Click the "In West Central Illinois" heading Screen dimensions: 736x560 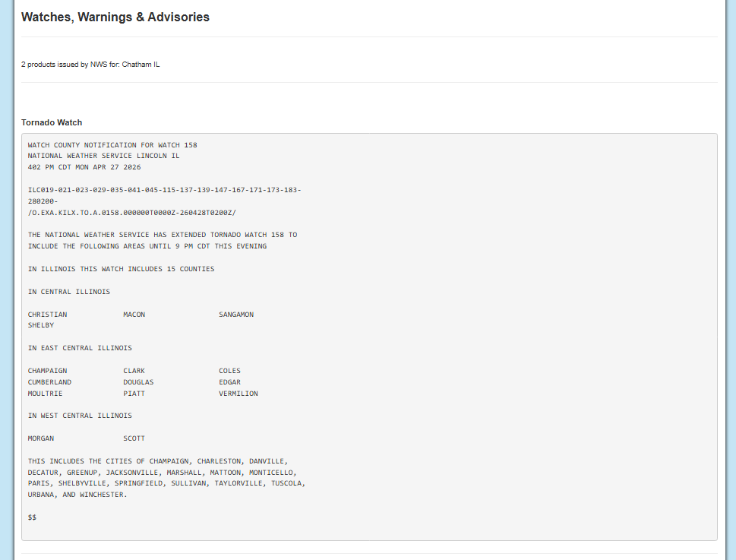point(80,416)
